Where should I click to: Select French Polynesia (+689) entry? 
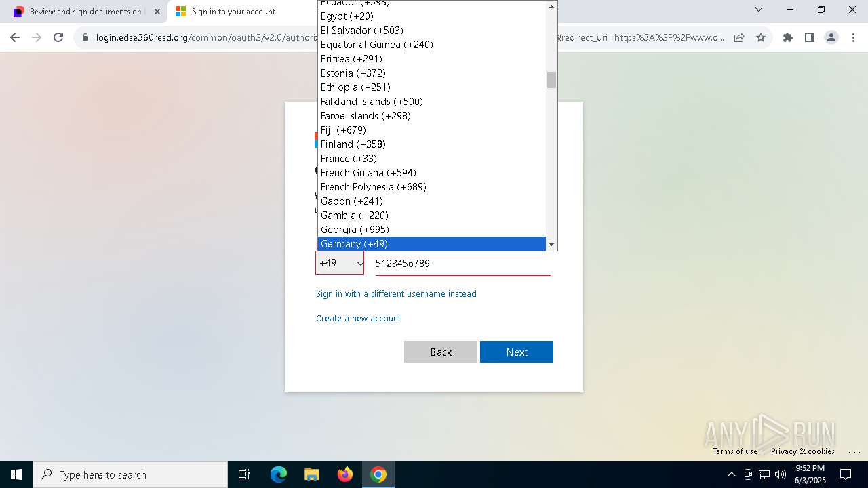pos(432,187)
